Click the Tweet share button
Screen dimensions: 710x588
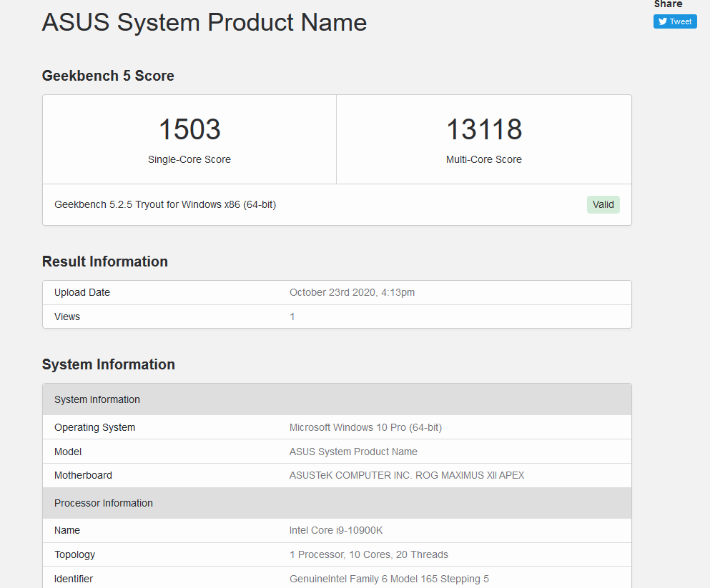tap(675, 21)
